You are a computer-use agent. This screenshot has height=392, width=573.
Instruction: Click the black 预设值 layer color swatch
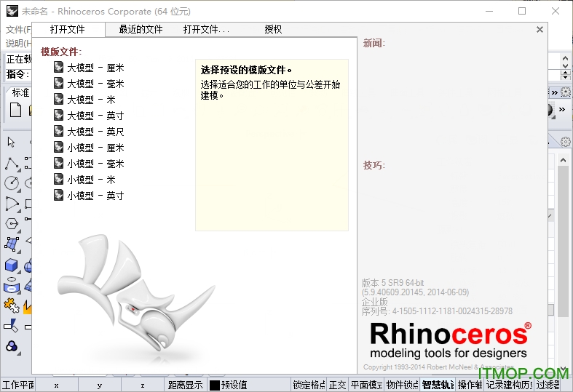(215, 385)
